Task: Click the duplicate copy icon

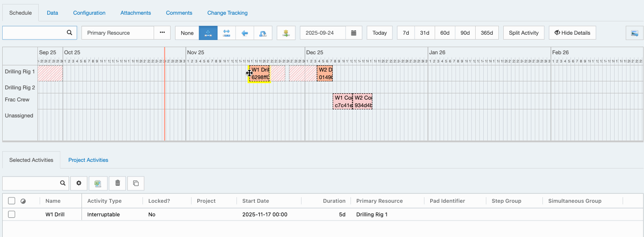Action: [136, 183]
